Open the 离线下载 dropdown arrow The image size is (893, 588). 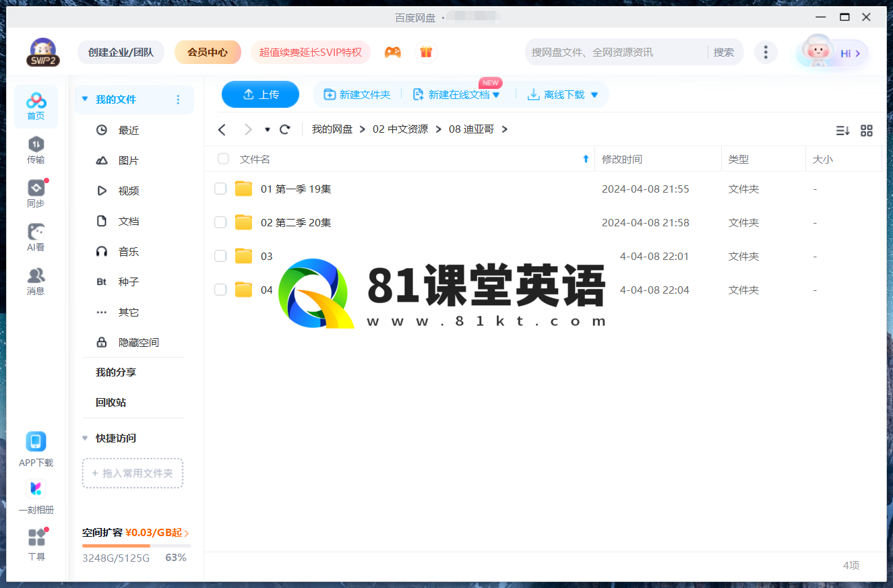[x=594, y=95]
